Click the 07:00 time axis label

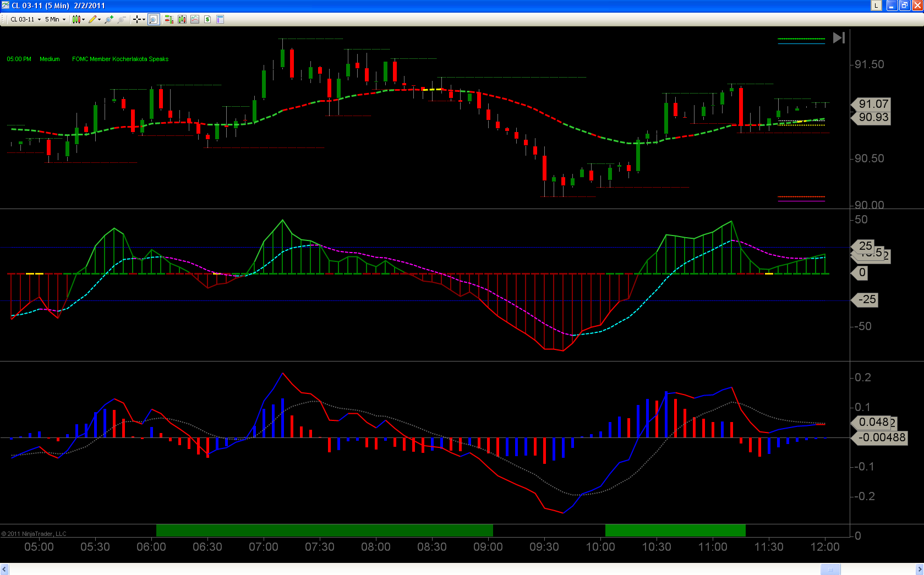click(x=264, y=547)
